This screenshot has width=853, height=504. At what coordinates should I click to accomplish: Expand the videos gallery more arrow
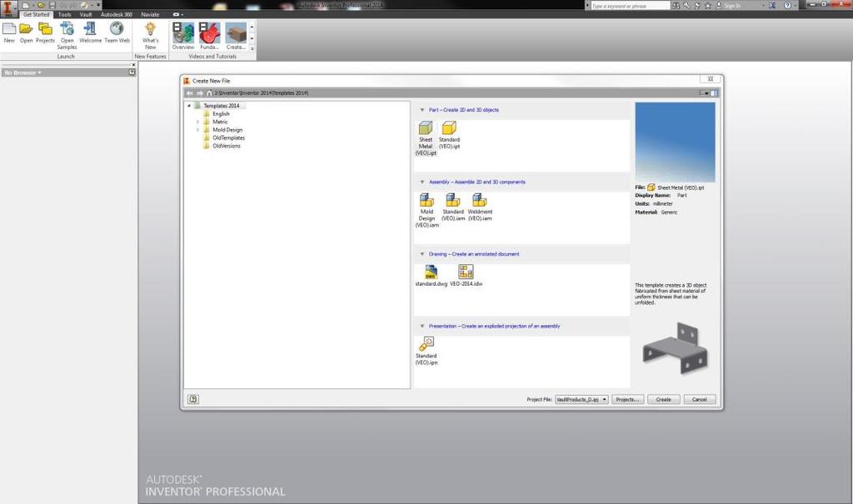[252, 49]
